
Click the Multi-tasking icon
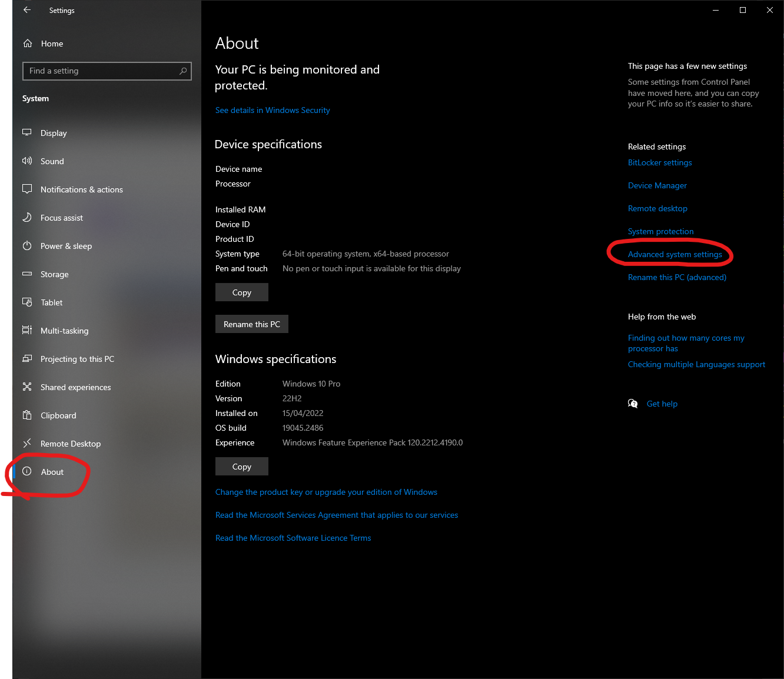point(27,330)
